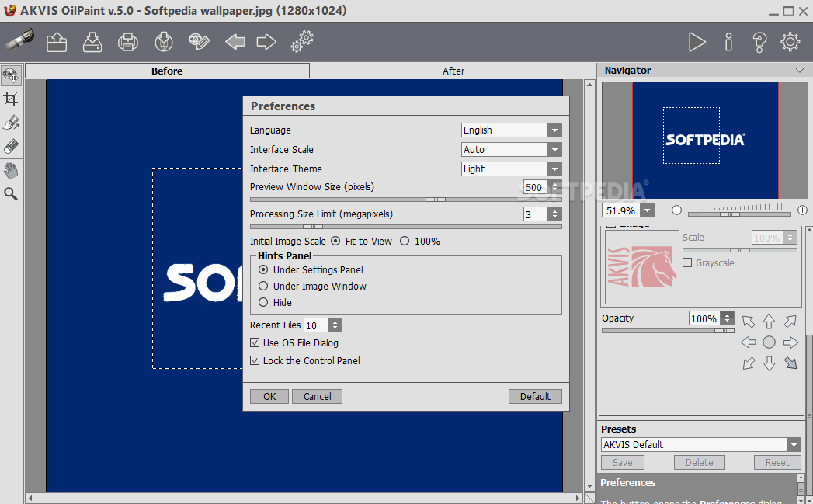813x504 pixels.
Task: Click the eye-and-pencil guiding lines icon
Action: pos(199,42)
